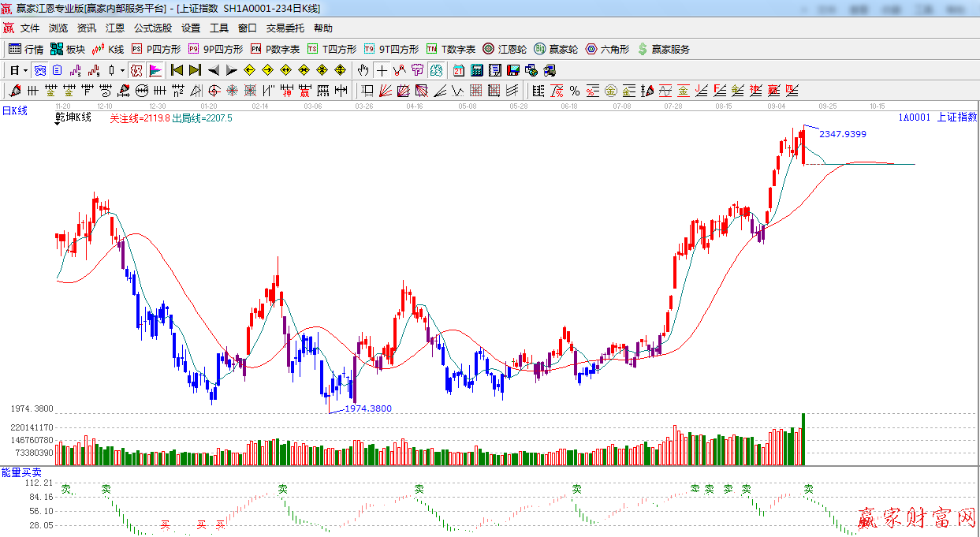Toggle the pressed colored flag chart button
The height and width of the screenshot is (537, 980).
[x=155, y=70]
